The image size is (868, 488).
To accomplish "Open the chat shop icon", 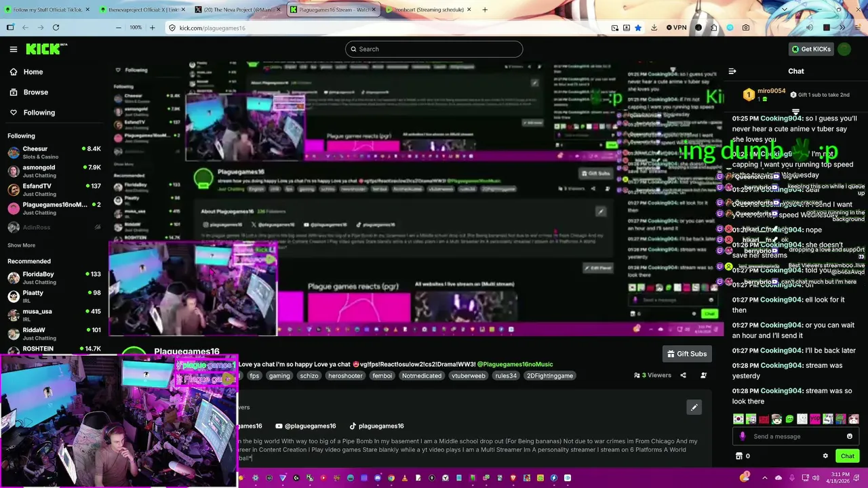I will pyautogui.click(x=739, y=456).
